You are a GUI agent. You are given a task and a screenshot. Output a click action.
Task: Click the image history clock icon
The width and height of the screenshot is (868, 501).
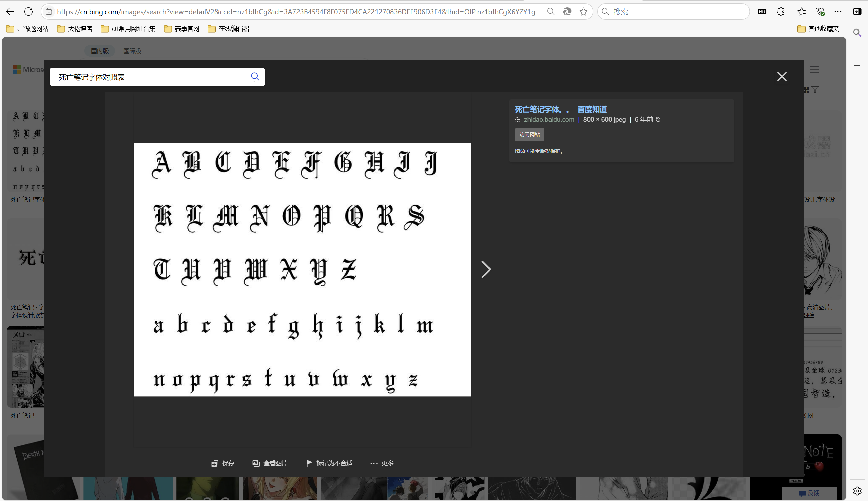coord(658,120)
